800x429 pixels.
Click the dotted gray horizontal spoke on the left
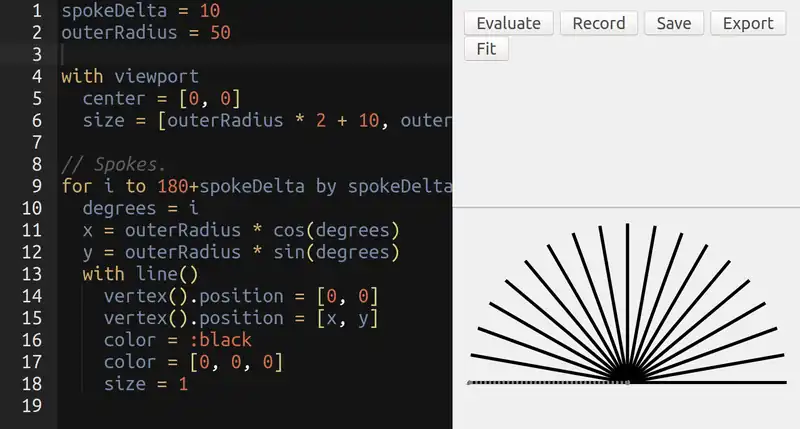[540, 382]
